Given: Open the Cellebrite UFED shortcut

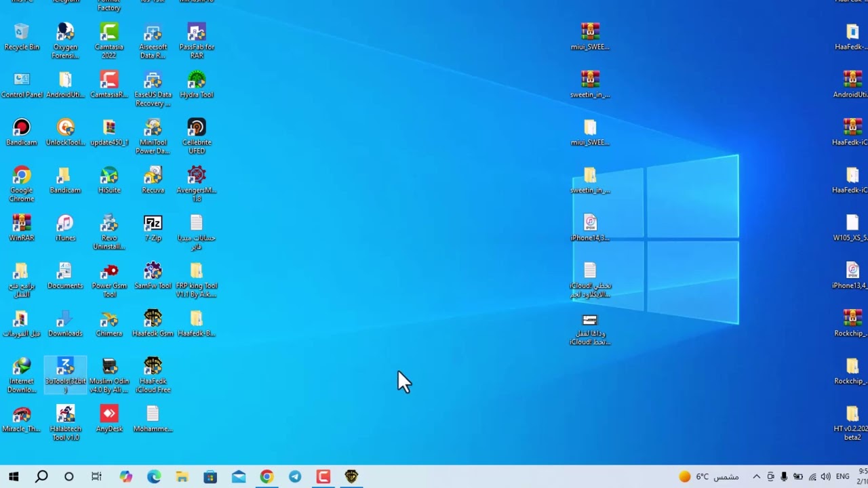Looking at the screenshot, I should (x=197, y=136).
